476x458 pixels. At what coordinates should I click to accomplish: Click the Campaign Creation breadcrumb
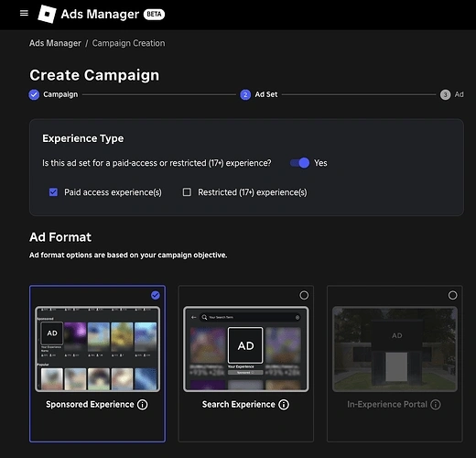[128, 43]
